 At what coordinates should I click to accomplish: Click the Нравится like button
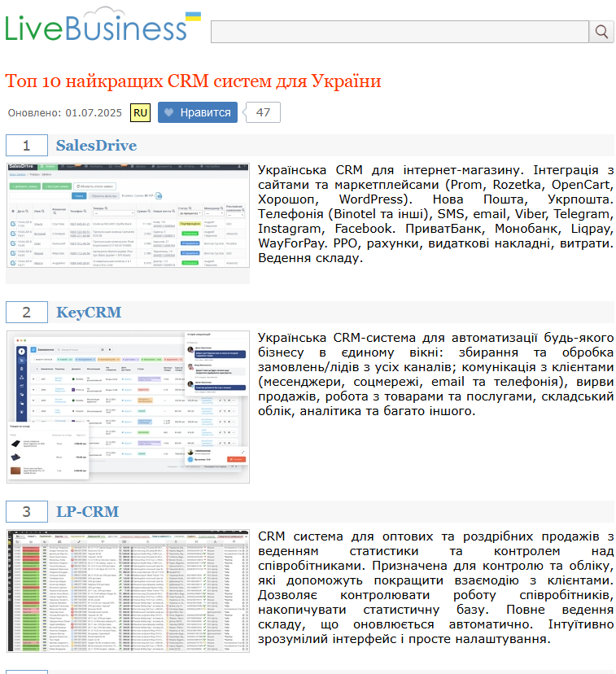(x=198, y=112)
